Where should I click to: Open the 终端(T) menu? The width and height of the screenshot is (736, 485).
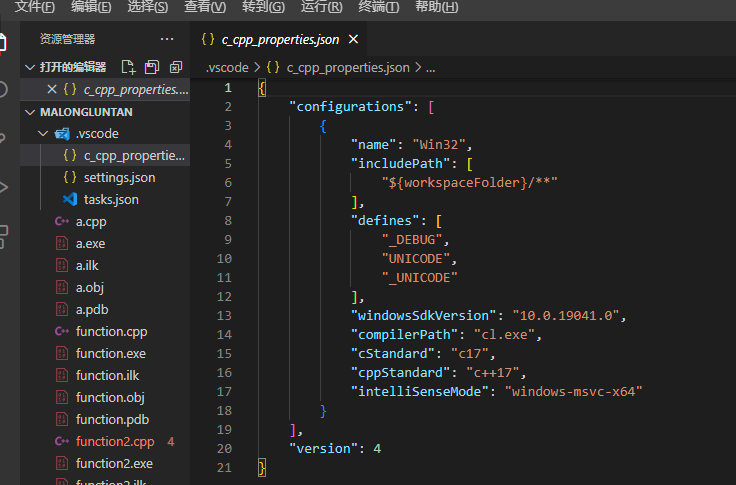(379, 7)
